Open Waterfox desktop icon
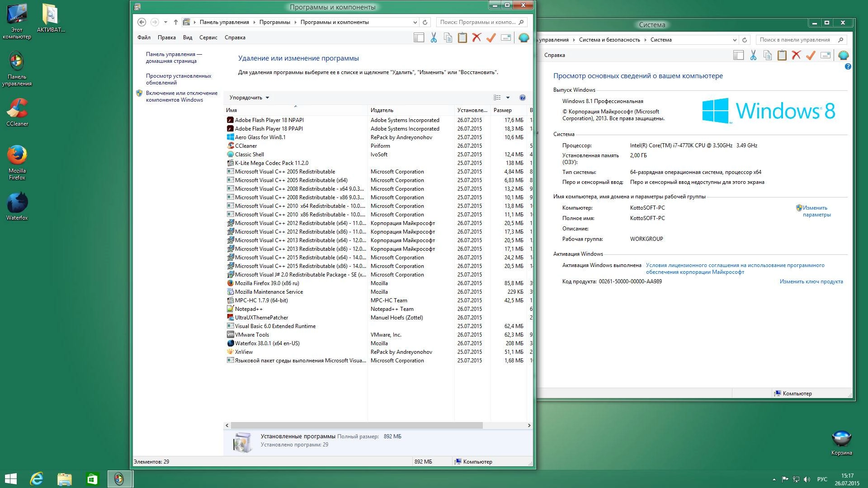The height and width of the screenshot is (488, 868). [17, 206]
